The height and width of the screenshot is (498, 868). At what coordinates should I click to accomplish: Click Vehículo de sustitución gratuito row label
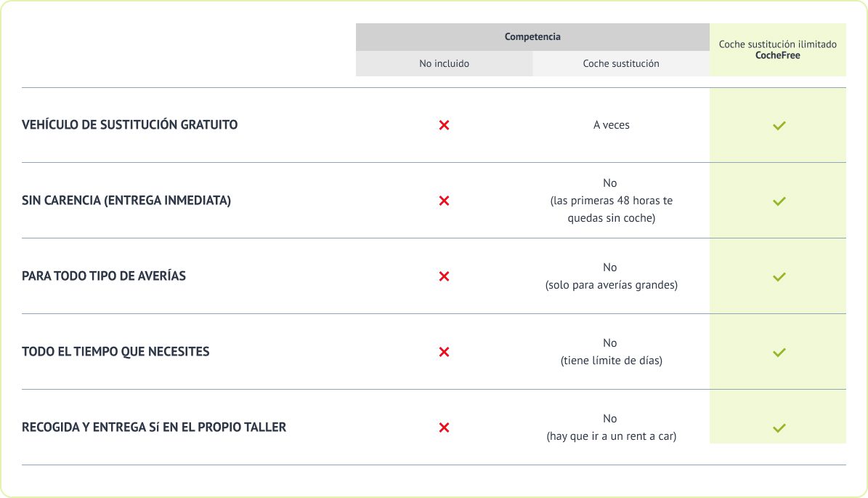pos(130,124)
